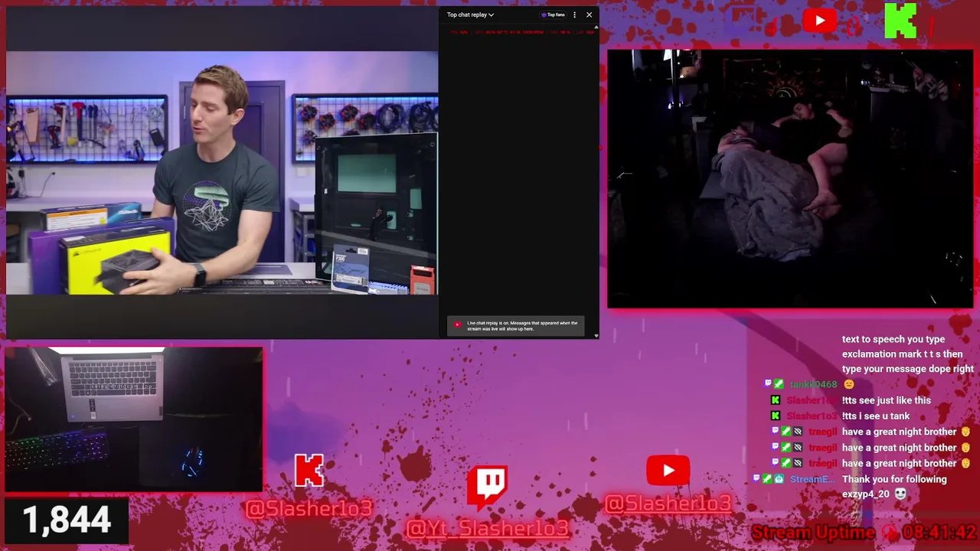This screenshot has width=980, height=551.
Task: Click the clock icon beside Stream Uptime
Action: tap(889, 533)
